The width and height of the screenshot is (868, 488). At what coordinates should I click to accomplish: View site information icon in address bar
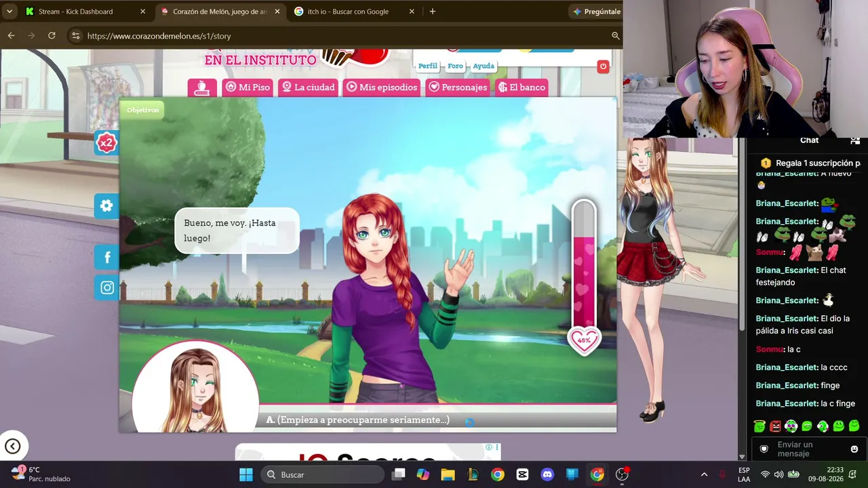pos(75,36)
